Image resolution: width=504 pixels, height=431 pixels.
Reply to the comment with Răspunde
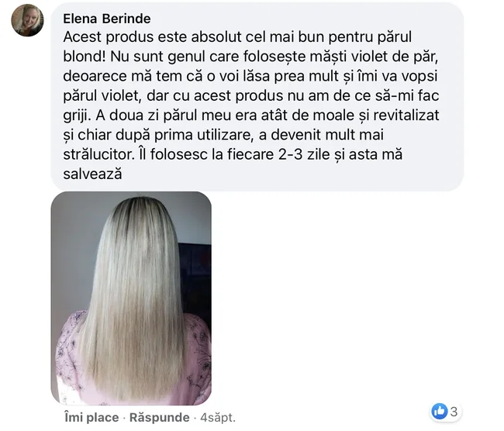tap(160, 417)
